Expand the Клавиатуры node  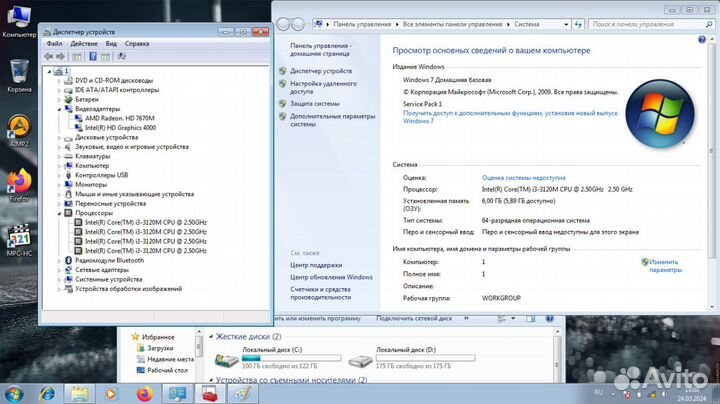[x=59, y=156]
